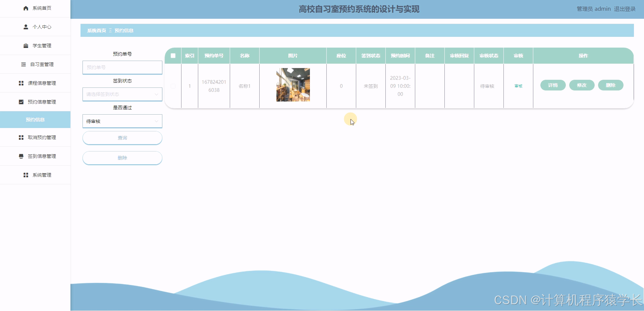The width and height of the screenshot is (644, 311).
Task: Click the 签到状态 column header
Action: pyautogui.click(x=371, y=56)
